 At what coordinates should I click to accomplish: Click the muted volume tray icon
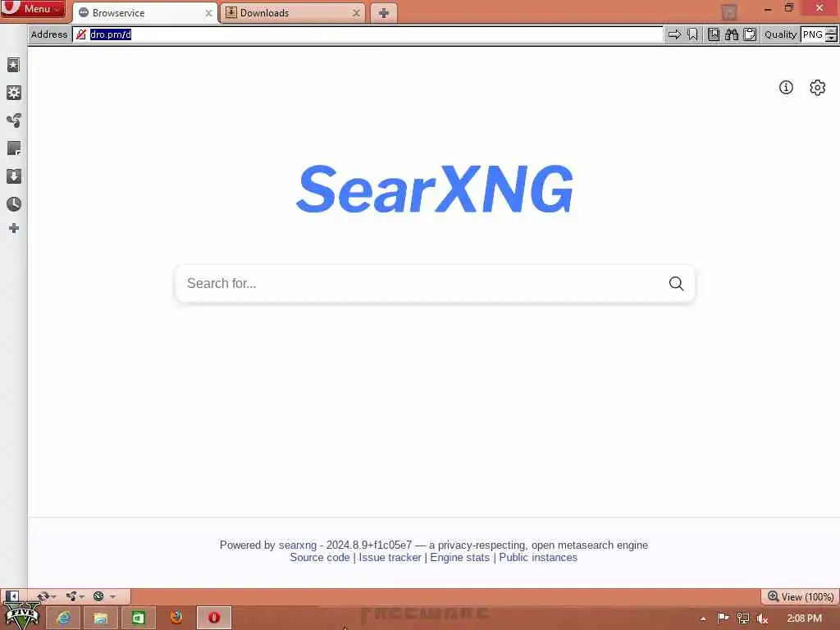point(762,619)
